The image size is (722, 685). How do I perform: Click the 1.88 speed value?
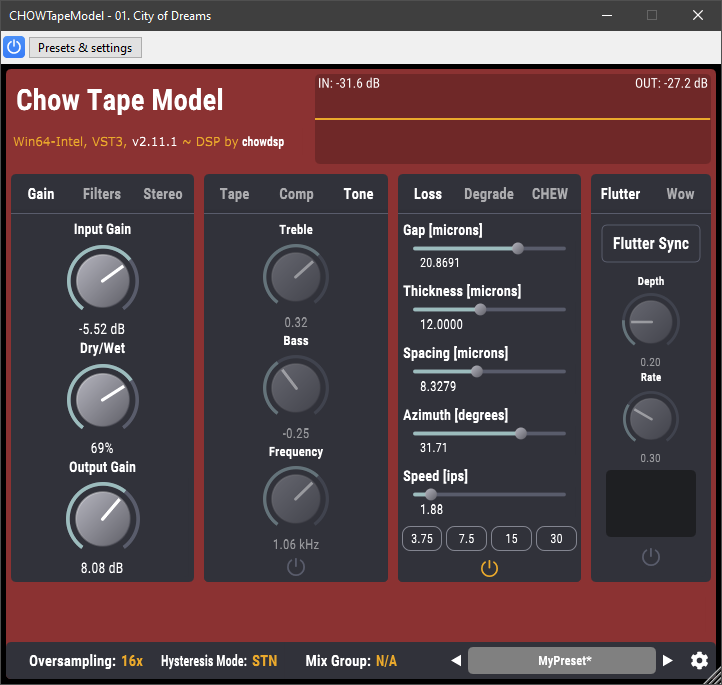click(431, 510)
